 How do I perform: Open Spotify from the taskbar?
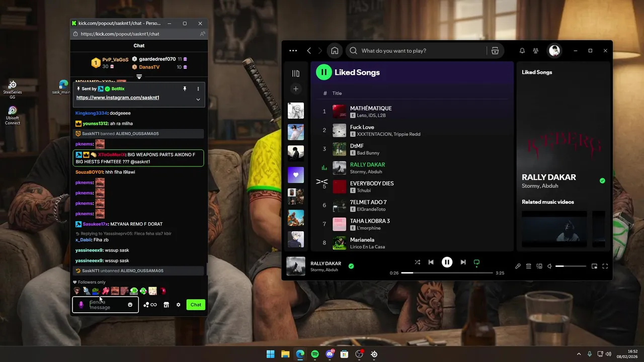315,354
